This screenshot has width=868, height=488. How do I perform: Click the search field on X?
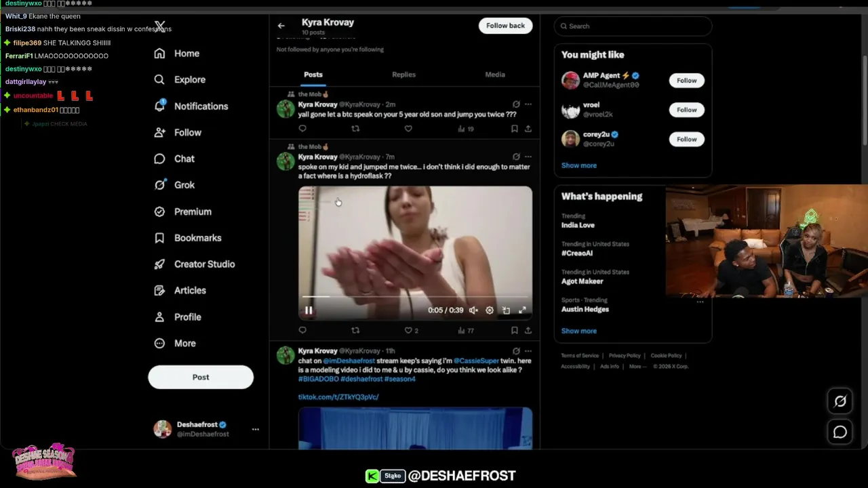(633, 26)
